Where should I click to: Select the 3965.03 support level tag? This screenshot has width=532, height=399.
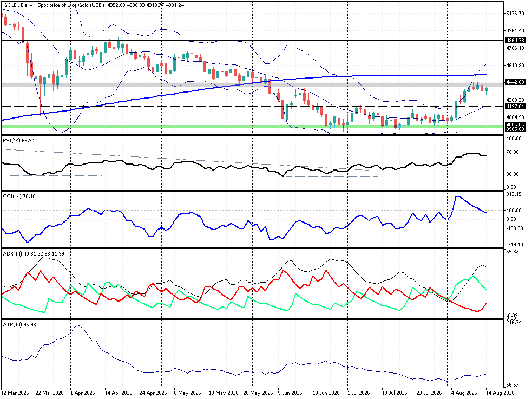click(x=515, y=129)
